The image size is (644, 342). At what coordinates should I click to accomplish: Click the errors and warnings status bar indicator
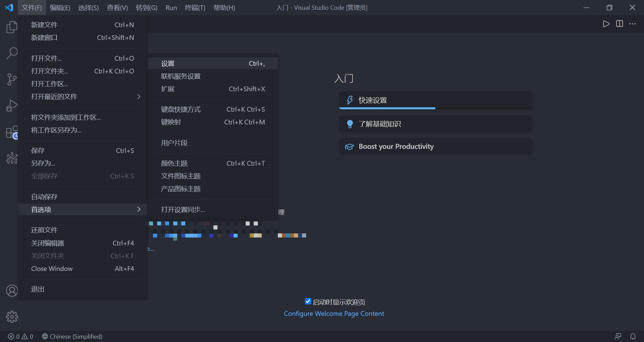point(20,336)
